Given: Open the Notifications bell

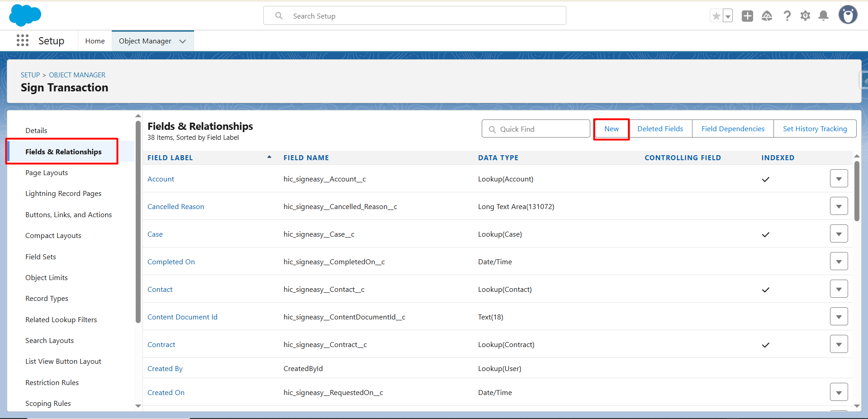Looking at the screenshot, I should click(824, 16).
